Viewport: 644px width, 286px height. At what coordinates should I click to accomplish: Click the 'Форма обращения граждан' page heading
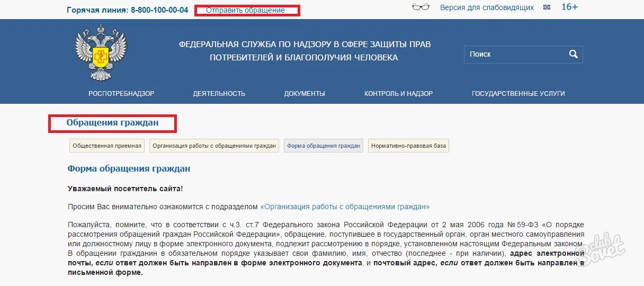(x=129, y=169)
